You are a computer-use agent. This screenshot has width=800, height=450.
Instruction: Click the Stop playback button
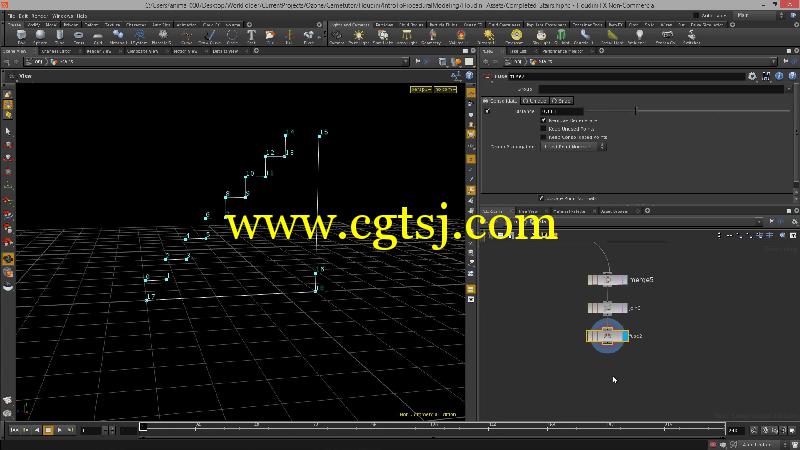pos(48,430)
